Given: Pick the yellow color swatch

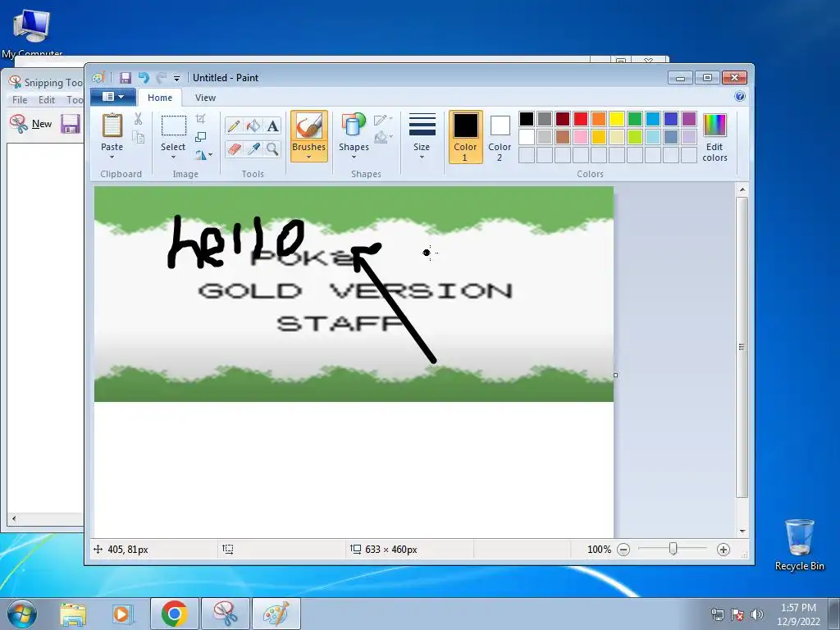Looking at the screenshot, I should coord(617,118).
